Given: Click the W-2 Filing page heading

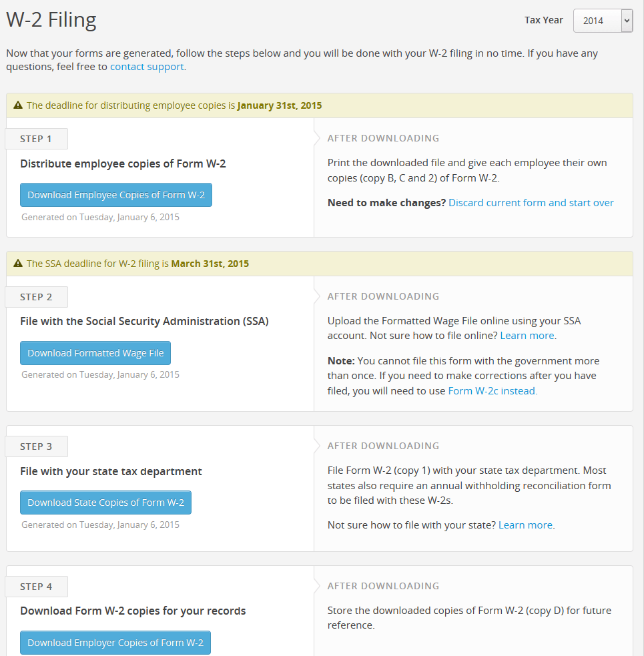Looking at the screenshot, I should click(51, 19).
